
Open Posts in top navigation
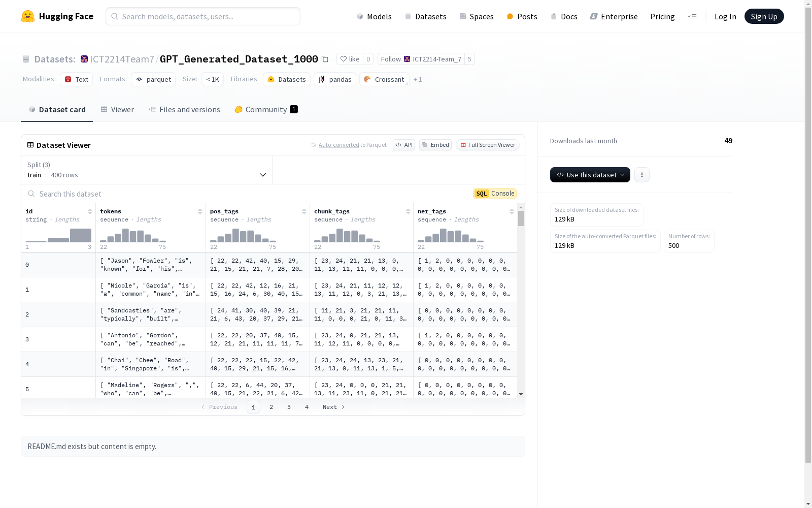(522, 16)
